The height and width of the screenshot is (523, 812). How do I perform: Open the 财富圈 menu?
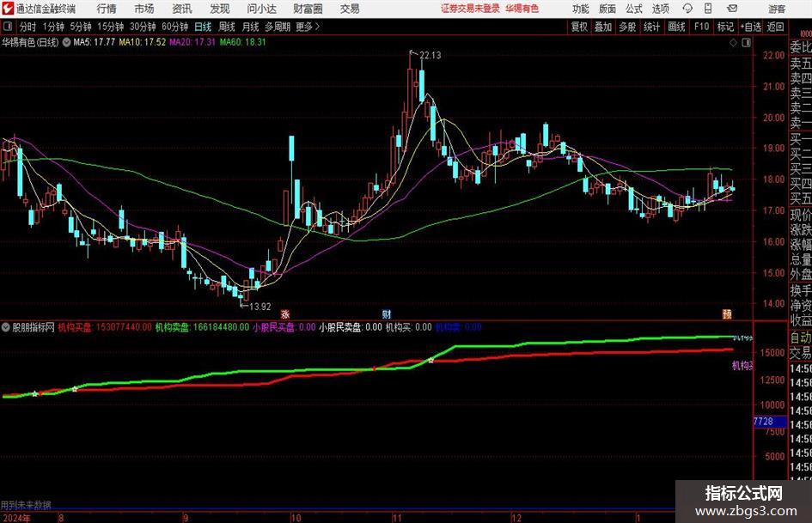[x=308, y=9]
